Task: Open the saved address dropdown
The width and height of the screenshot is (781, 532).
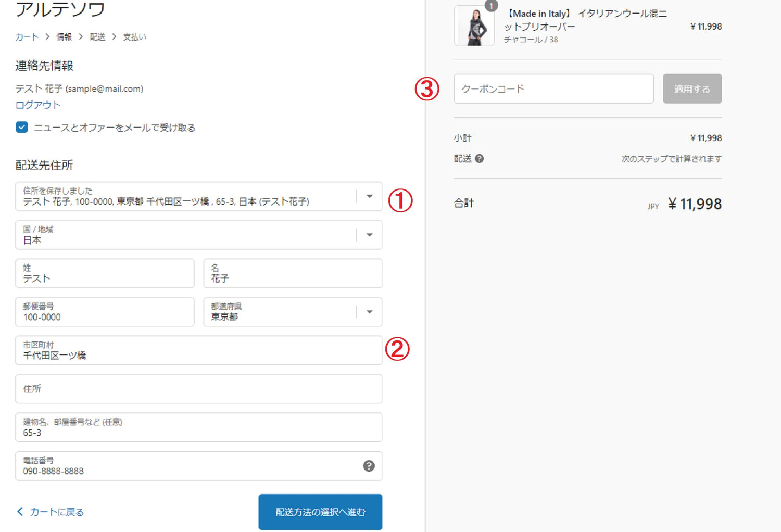Action: pyautogui.click(x=369, y=197)
